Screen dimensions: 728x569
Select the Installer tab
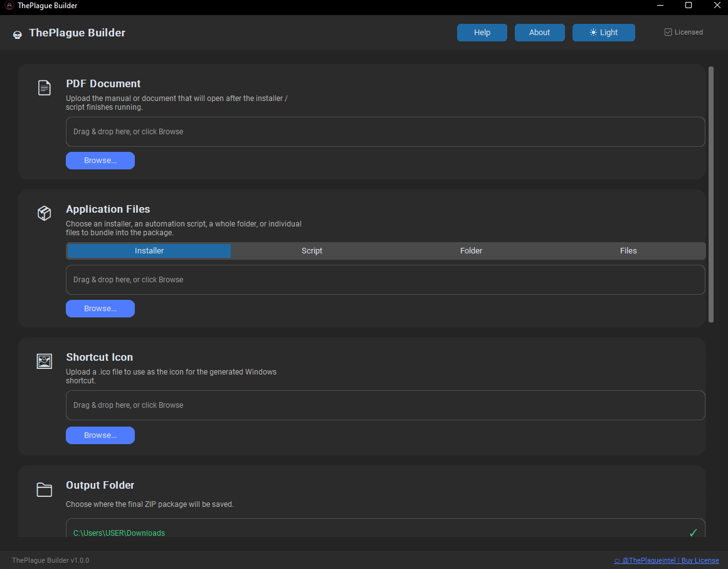(x=149, y=251)
